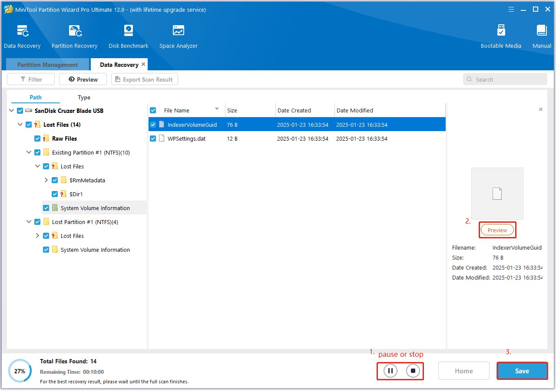Collapse Existing Partition #1 (NTFS)(10) node
Viewport: 556px width, 392px height.
click(x=29, y=152)
